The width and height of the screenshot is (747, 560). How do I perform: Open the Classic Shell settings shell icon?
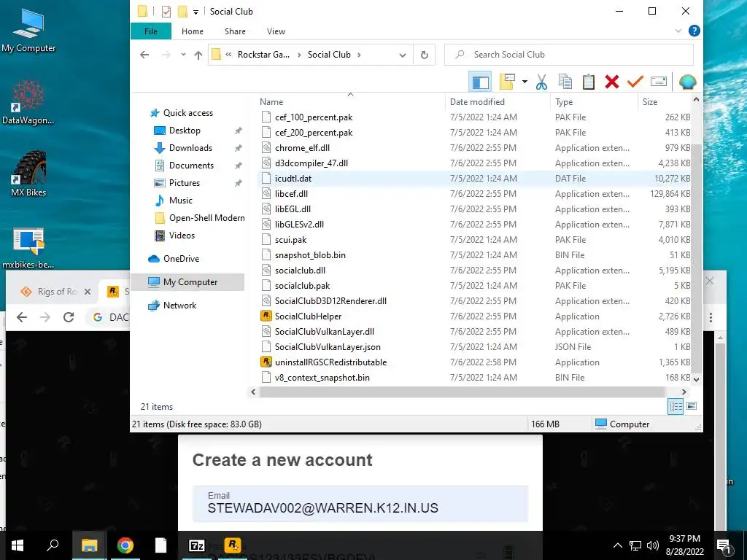point(687,82)
